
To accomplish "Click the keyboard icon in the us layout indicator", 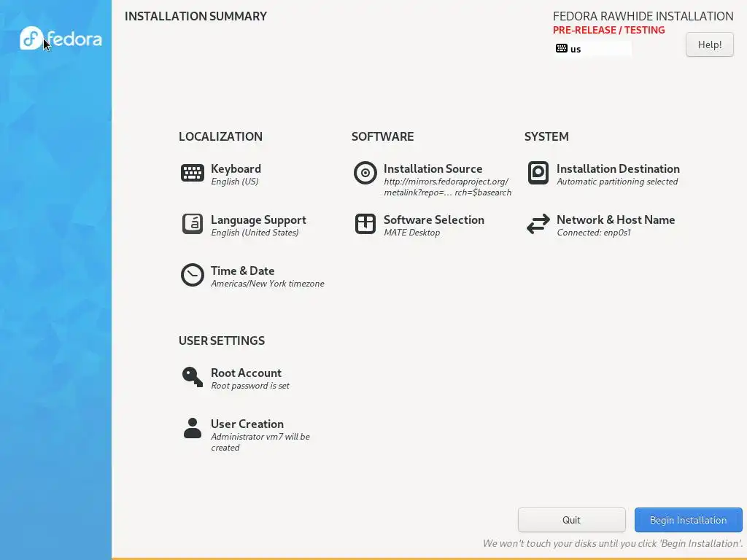I will 562,49.
